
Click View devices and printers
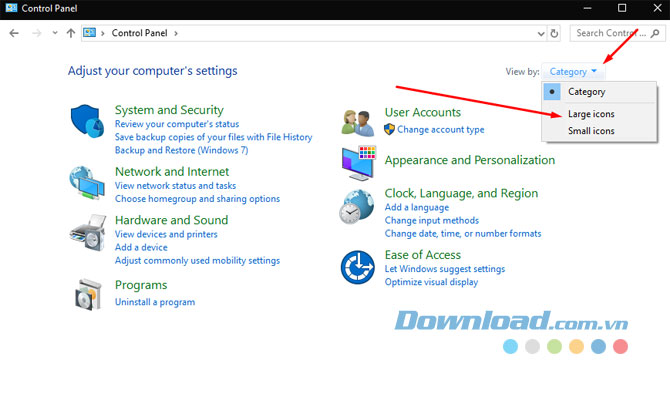pos(166,234)
